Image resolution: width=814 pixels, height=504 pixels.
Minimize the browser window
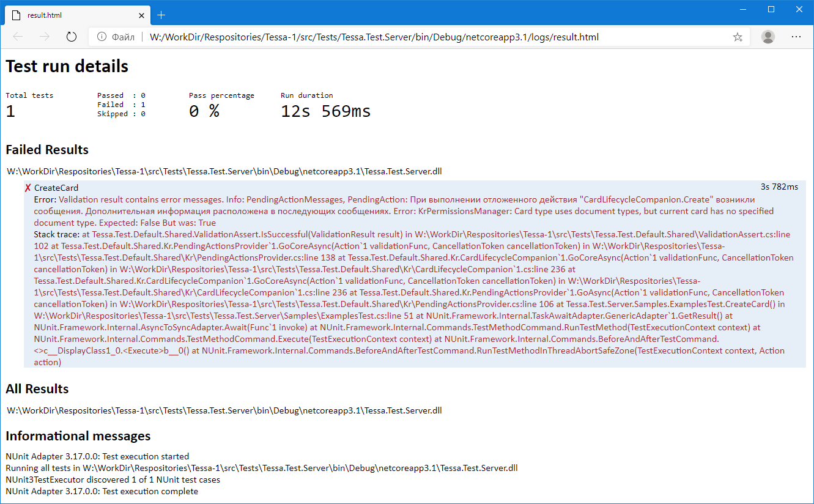(742, 9)
